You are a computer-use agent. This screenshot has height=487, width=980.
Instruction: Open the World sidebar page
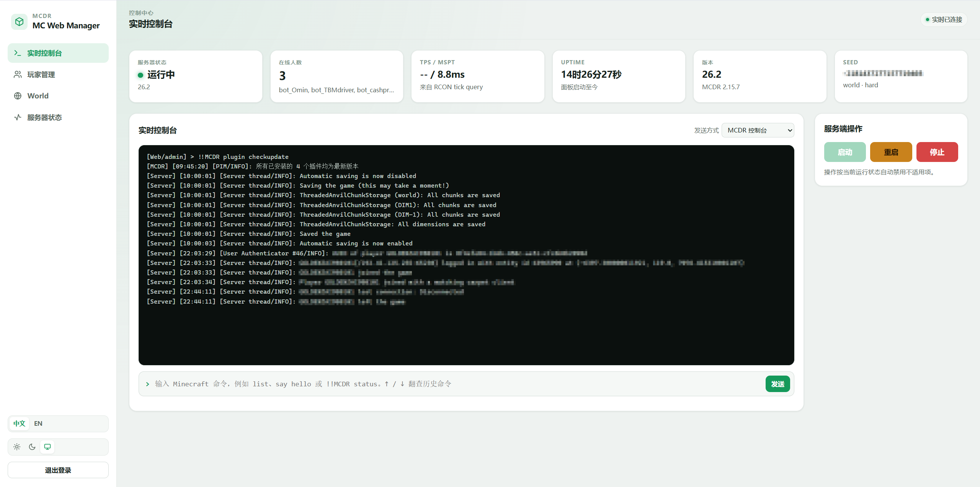click(58, 96)
